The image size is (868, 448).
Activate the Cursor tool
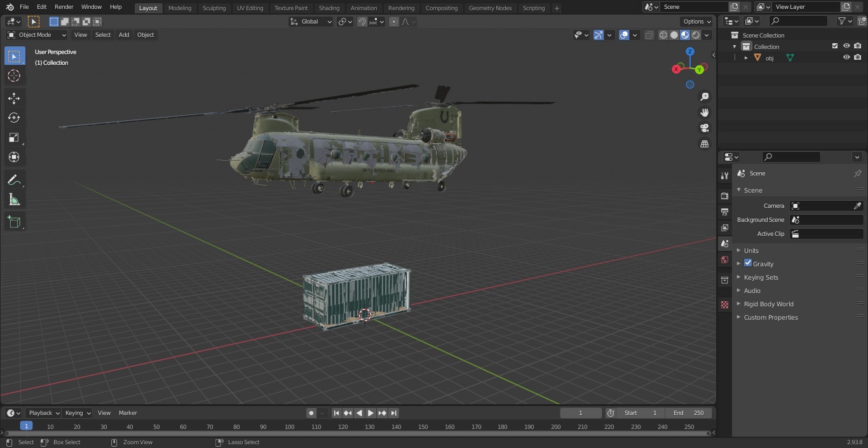click(14, 76)
